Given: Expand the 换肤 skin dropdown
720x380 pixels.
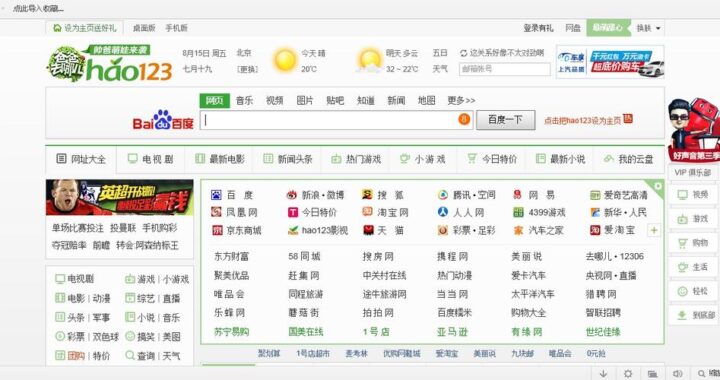Looking at the screenshot, I should click(648, 28).
